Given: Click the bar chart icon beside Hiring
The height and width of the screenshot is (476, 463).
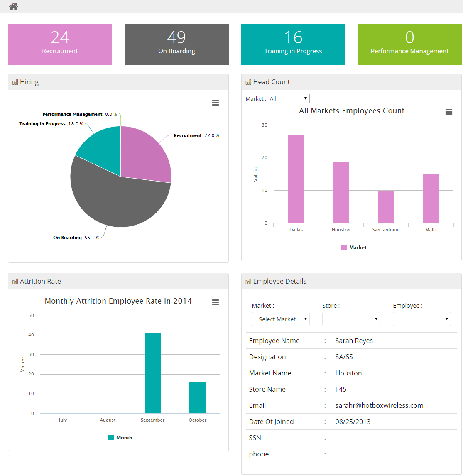Looking at the screenshot, I should pyautogui.click(x=15, y=82).
